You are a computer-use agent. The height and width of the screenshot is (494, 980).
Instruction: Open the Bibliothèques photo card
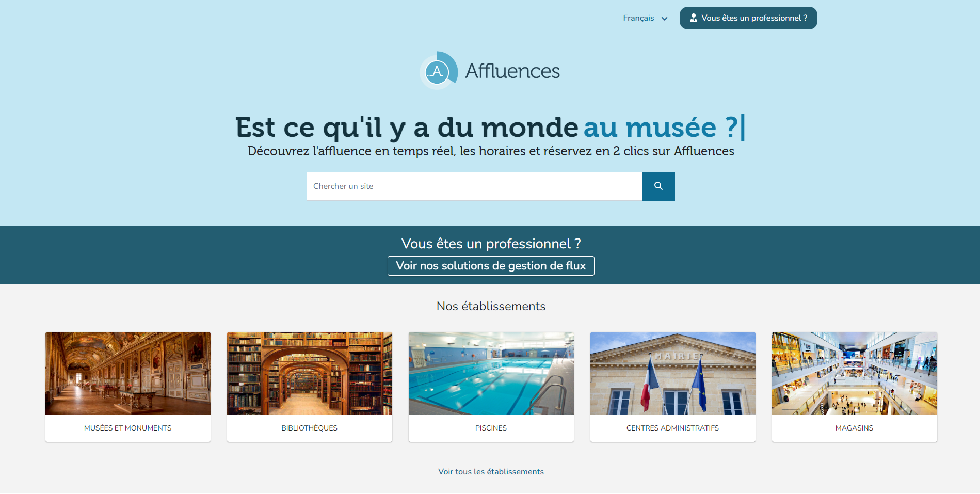(310, 373)
